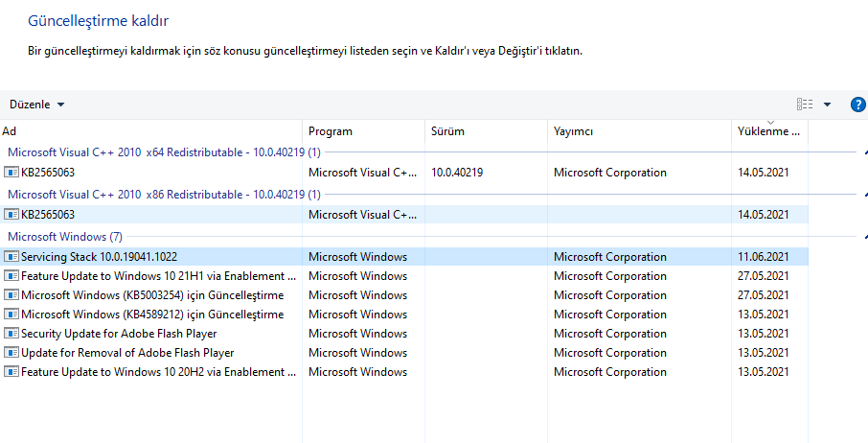The width and height of the screenshot is (868, 443).
Task: Select Update for Removal of Adobe Flash Player
Action: [127, 353]
